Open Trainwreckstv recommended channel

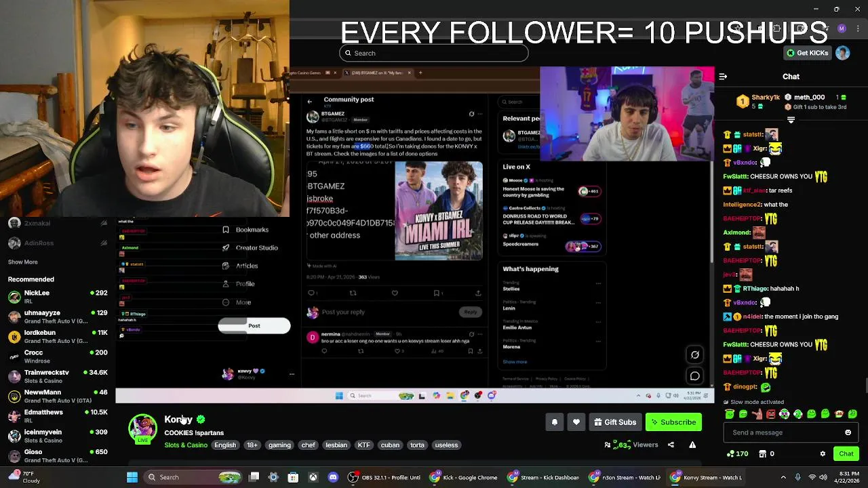58,376
